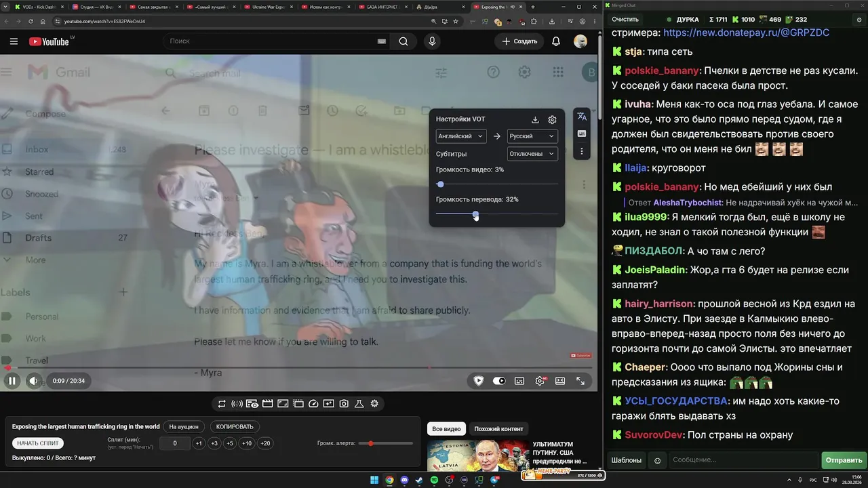The height and width of the screenshot is (488, 868).
Task: Open the player settings gear
Action: [540, 381]
